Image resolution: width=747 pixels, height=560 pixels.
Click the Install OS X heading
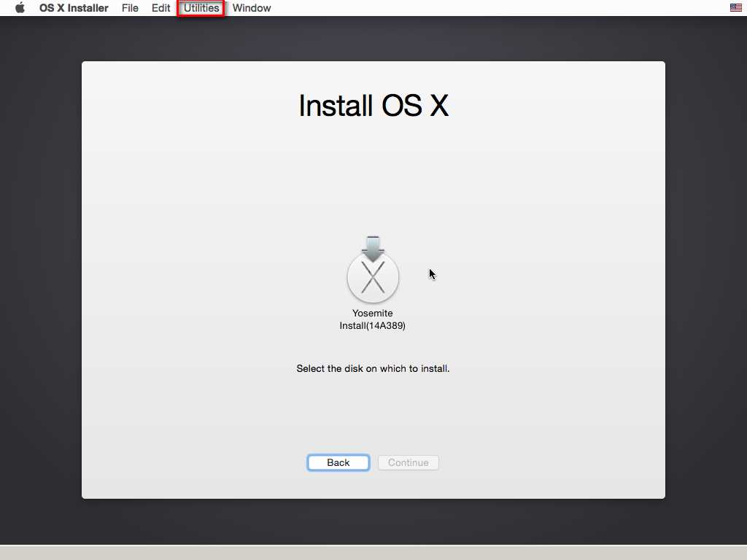pos(373,105)
